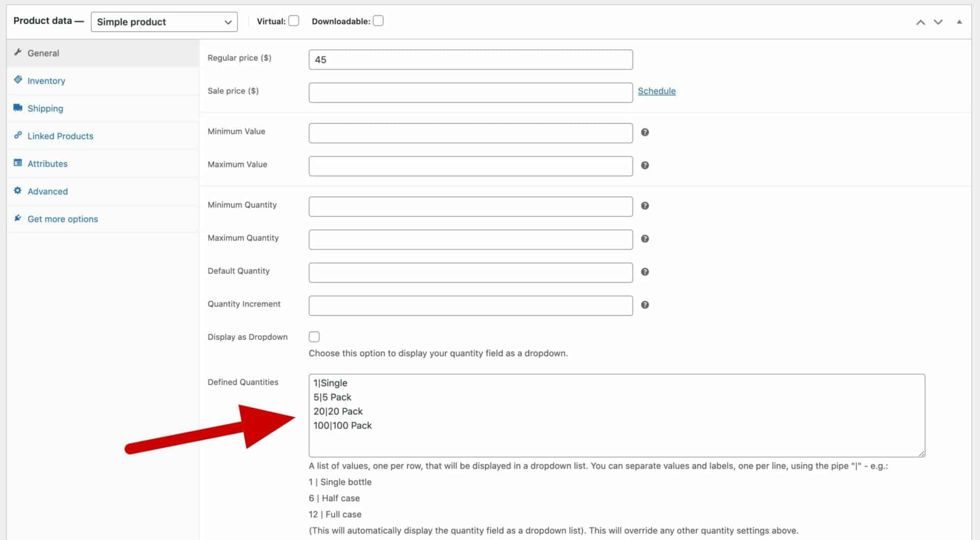The height and width of the screenshot is (540, 980).
Task: Open the Simple product type dropdown
Action: click(164, 22)
